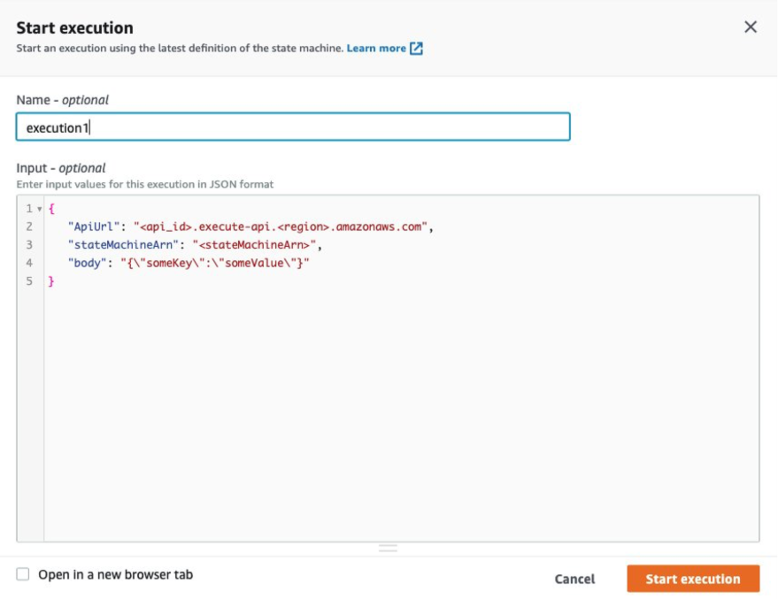The height and width of the screenshot is (599, 778).
Task: Click the Cancel button
Action: [x=575, y=579]
